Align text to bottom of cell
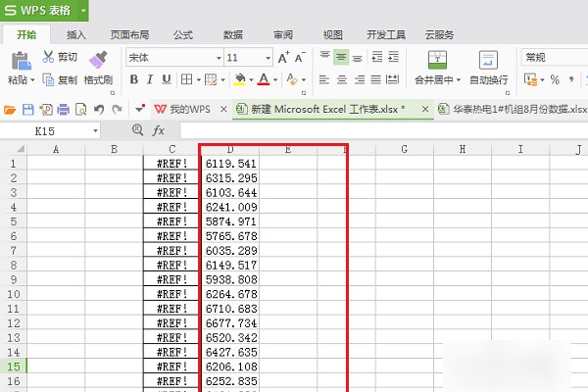Screen dimensions: 588x392 (x=358, y=58)
